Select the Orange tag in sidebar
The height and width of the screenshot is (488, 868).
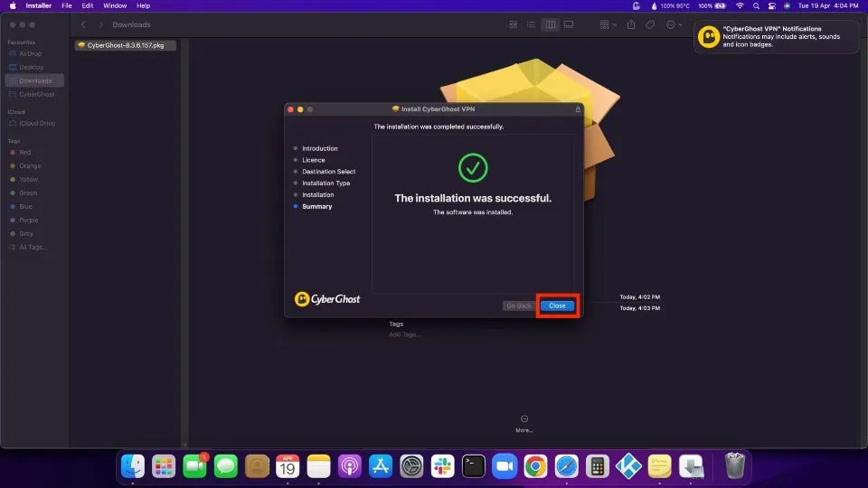(30, 166)
